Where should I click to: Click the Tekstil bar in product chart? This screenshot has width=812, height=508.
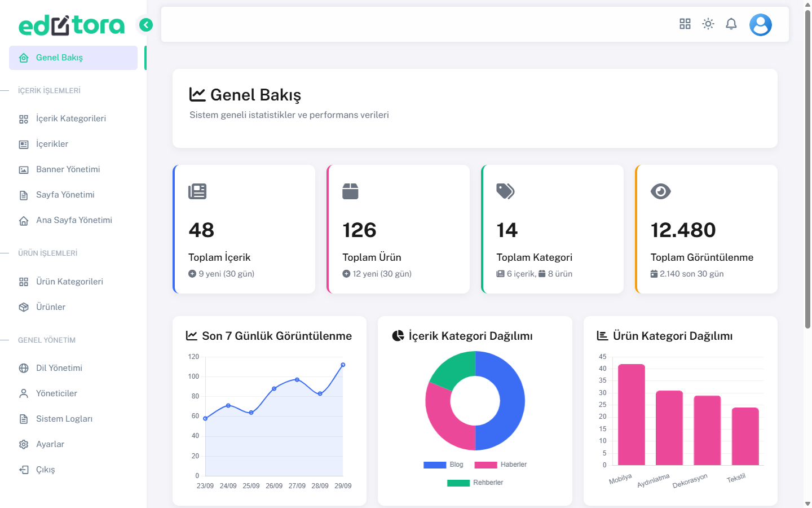[x=745, y=436]
